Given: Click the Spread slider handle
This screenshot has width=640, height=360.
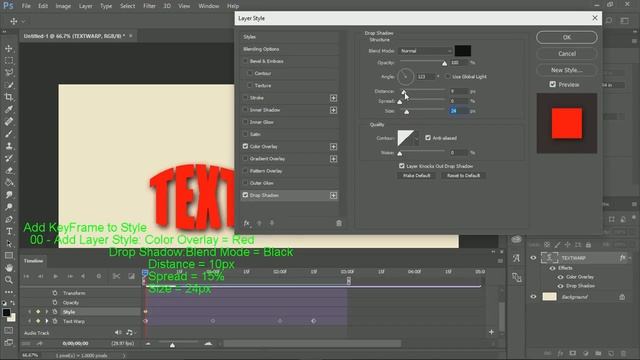Looking at the screenshot, I should [400, 102].
